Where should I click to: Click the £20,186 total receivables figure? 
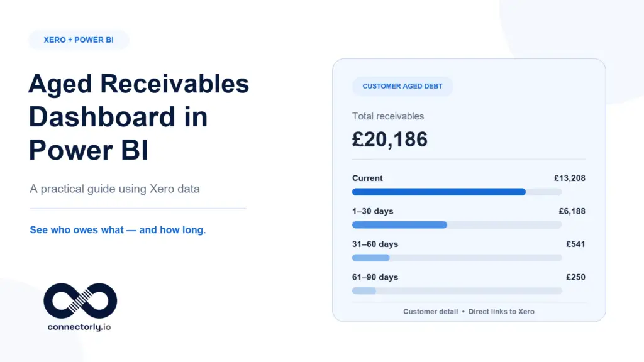pos(390,139)
